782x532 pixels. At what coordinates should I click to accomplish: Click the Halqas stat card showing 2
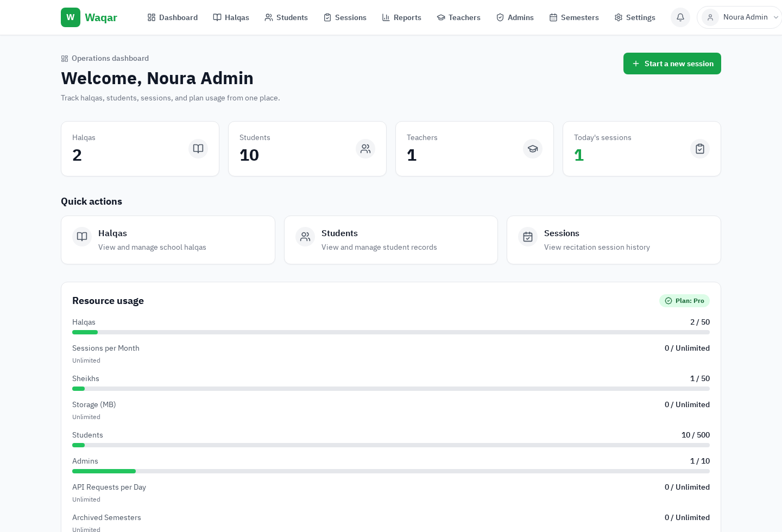[140, 149]
